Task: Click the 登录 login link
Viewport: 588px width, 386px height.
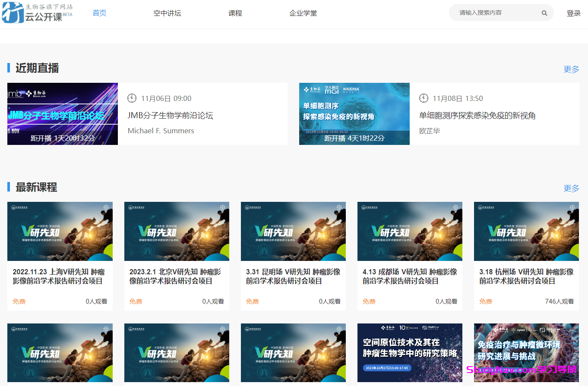Action: coord(574,13)
